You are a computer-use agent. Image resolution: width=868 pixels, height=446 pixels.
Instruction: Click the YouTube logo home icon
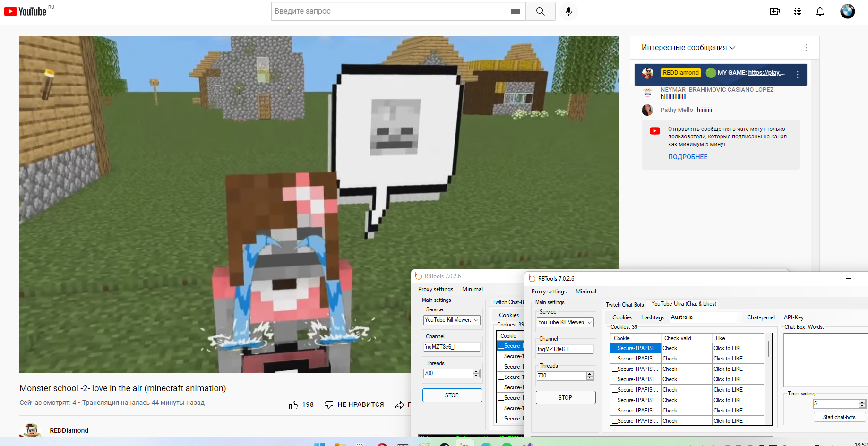click(x=26, y=11)
